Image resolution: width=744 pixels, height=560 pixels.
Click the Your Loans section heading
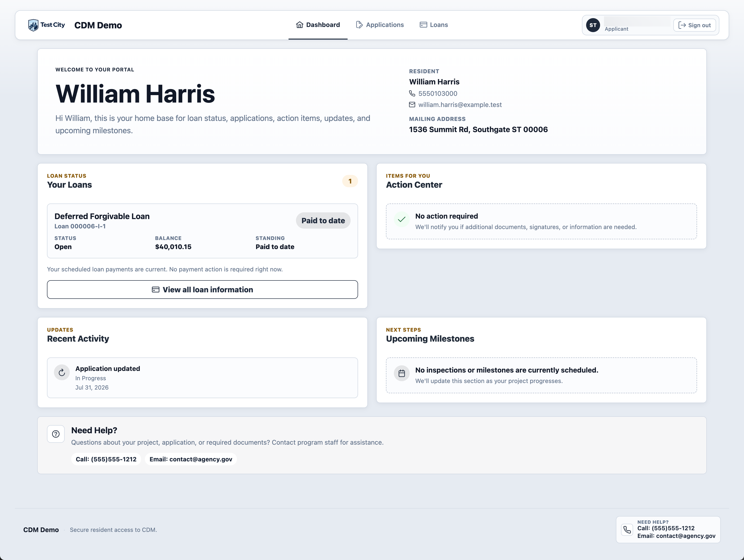coord(69,185)
